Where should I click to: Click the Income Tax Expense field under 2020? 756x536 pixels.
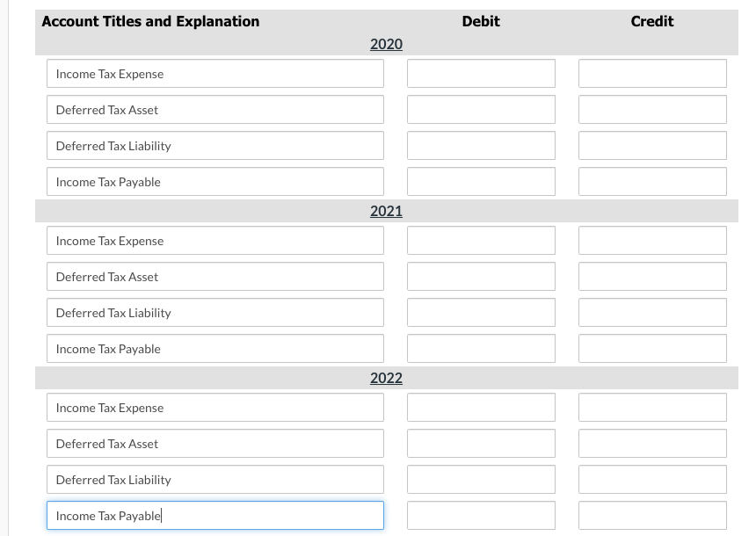(x=215, y=74)
